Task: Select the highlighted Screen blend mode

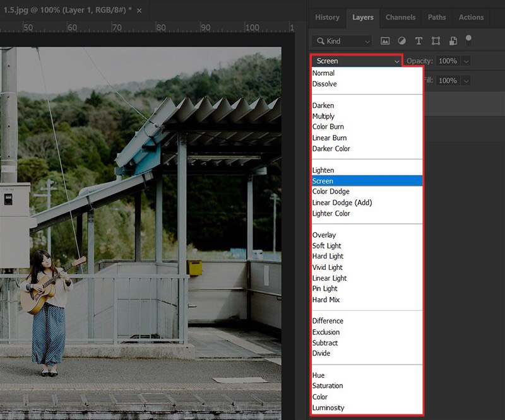Action: click(367, 181)
